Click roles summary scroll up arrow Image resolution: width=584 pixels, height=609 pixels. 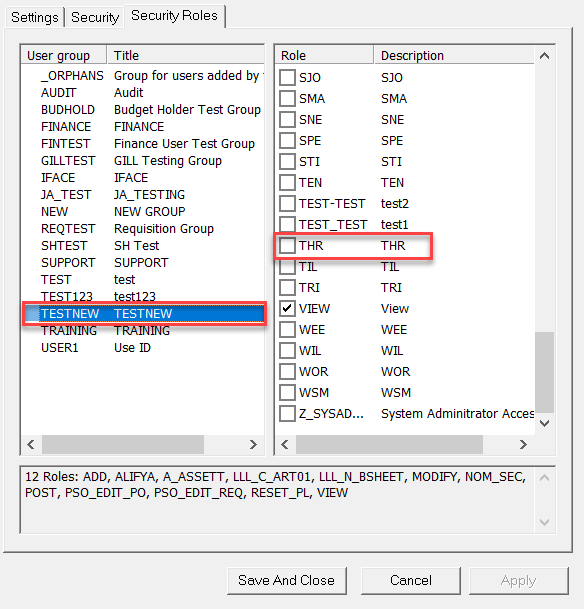coord(544,478)
